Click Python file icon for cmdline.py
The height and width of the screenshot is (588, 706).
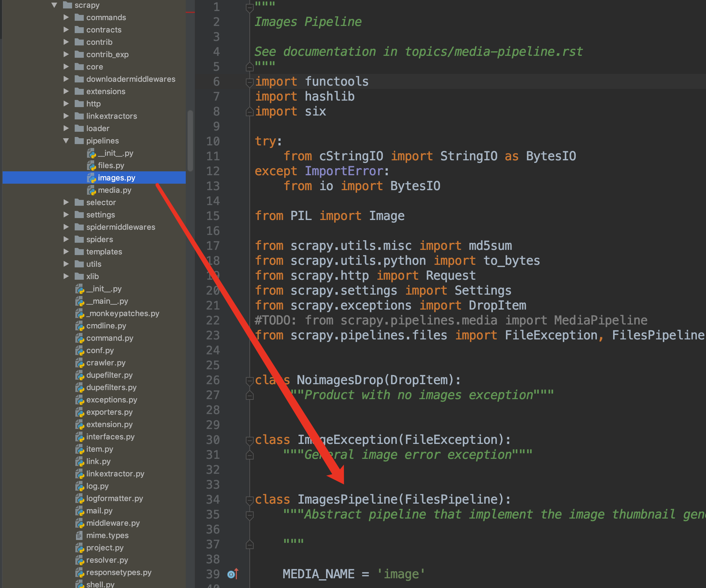[x=80, y=326]
